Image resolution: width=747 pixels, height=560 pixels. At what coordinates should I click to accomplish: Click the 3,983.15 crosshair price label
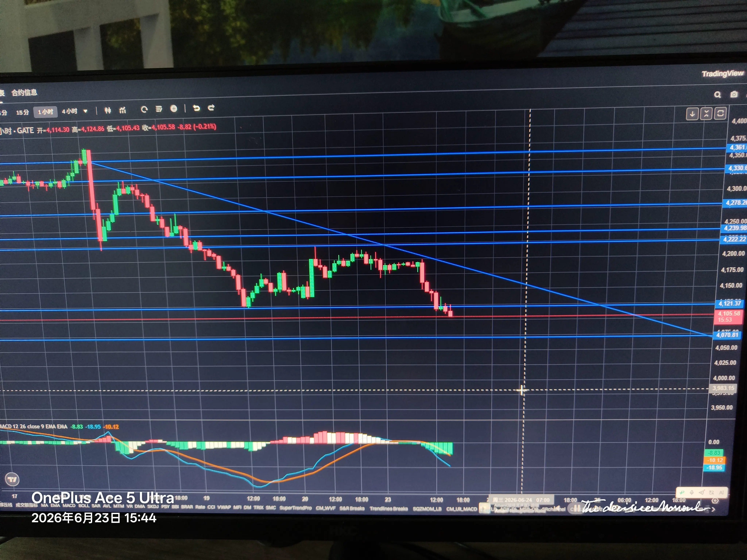coord(723,388)
